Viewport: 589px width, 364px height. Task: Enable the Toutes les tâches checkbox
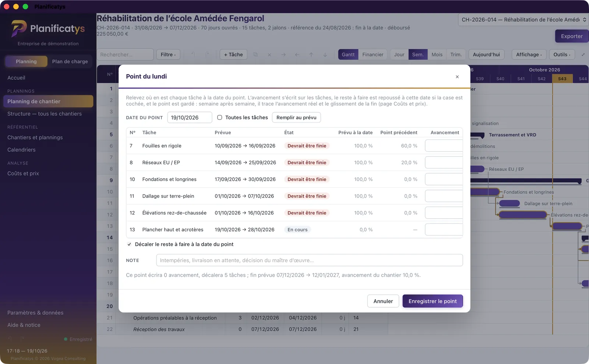[x=219, y=117]
